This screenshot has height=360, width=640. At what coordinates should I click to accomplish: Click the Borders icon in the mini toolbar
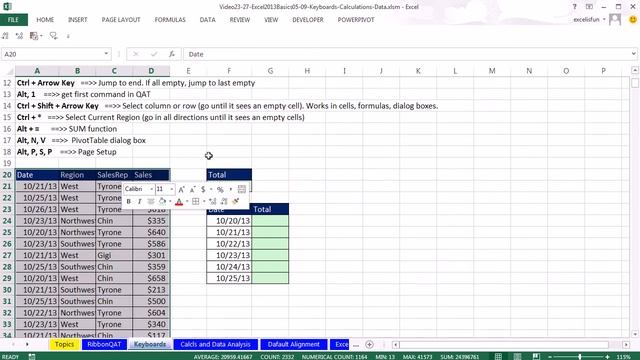[196, 201]
